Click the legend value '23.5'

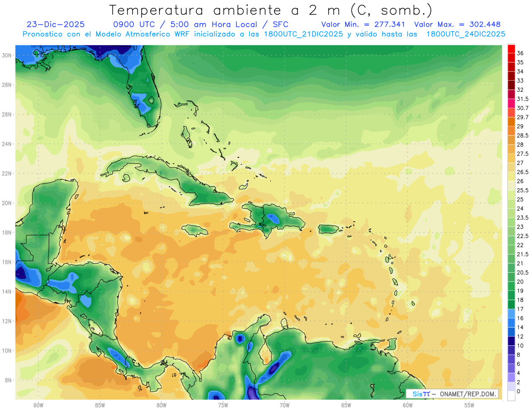point(523,217)
